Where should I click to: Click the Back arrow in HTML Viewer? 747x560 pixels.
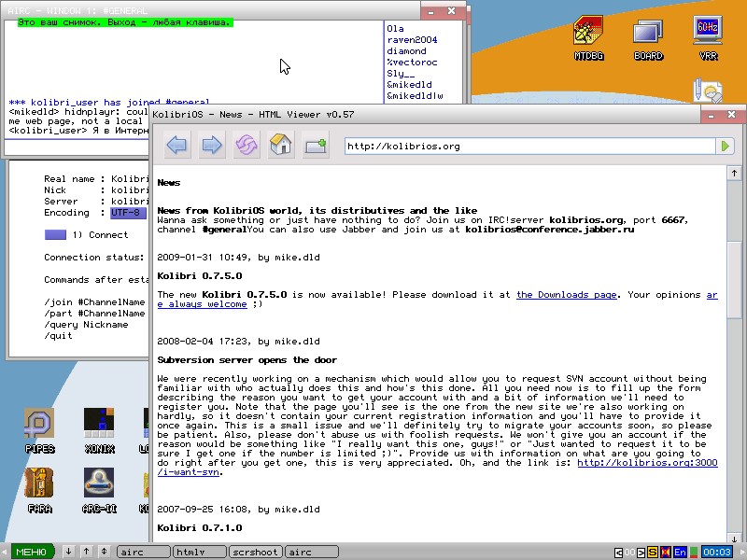pos(176,145)
